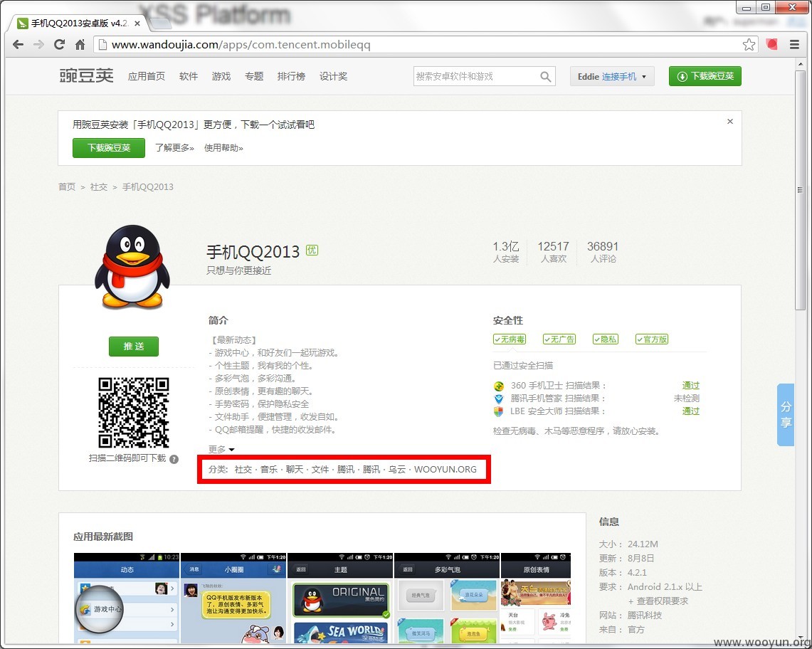This screenshot has height=649, width=812.
Task: Click the page vertical scrollbar thumb
Action: click(x=801, y=189)
